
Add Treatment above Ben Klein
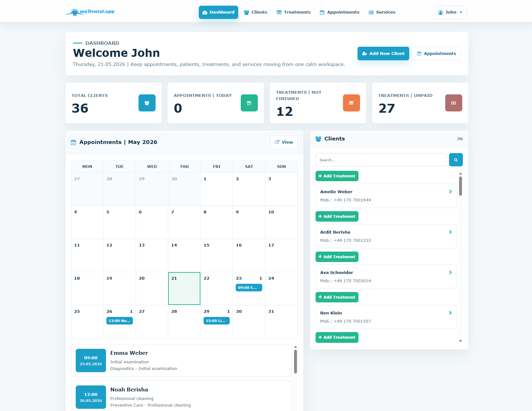point(337,297)
